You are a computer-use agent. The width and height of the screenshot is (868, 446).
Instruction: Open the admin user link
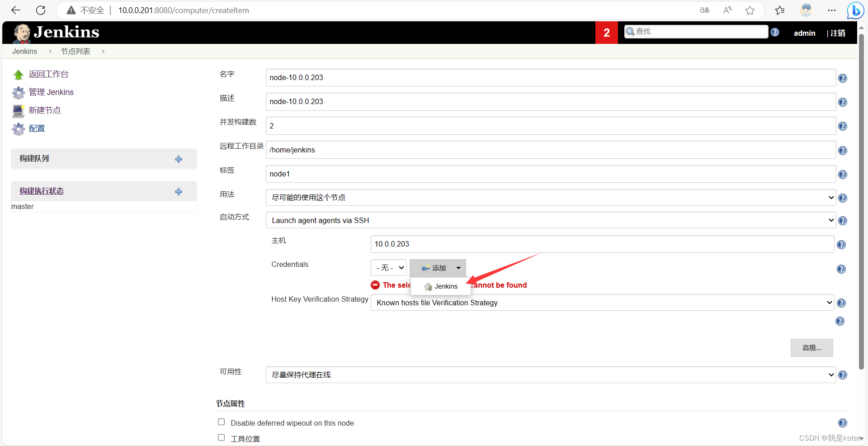click(x=804, y=33)
